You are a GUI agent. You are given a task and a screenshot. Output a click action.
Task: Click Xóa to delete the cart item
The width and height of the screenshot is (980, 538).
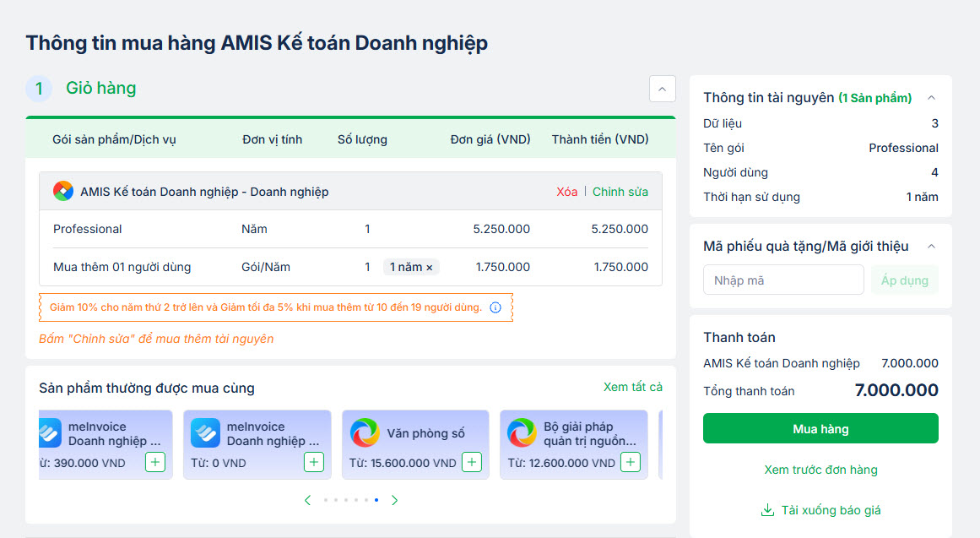(567, 192)
